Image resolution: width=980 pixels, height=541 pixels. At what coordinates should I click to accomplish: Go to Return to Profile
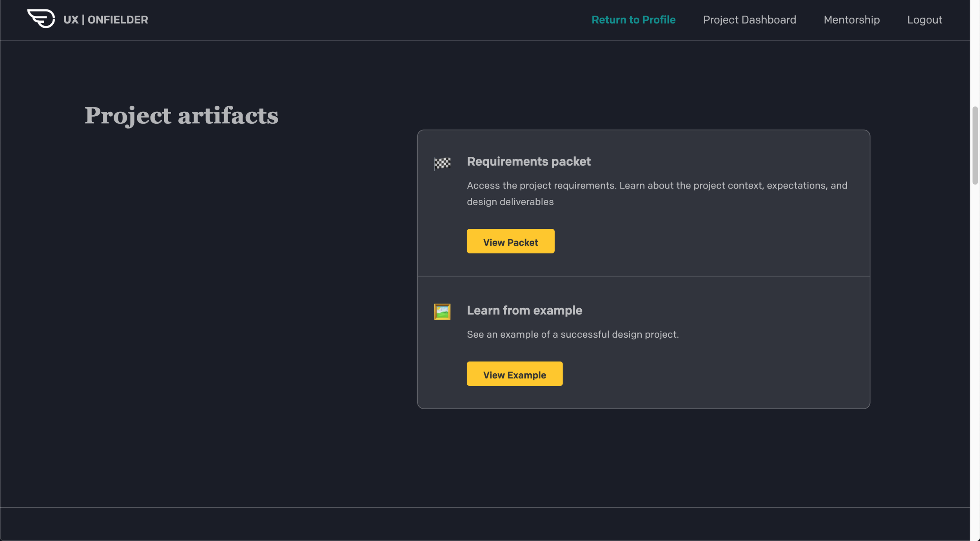(x=633, y=20)
